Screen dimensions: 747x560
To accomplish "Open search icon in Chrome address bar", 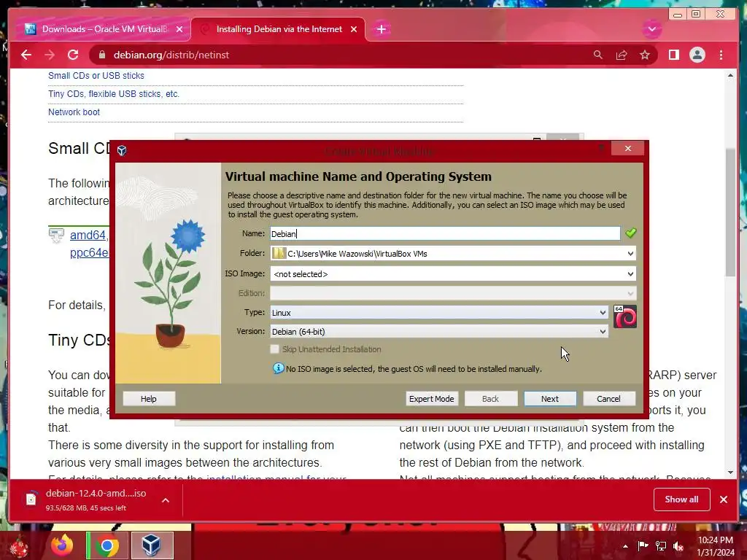I will (x=598, y=55).
